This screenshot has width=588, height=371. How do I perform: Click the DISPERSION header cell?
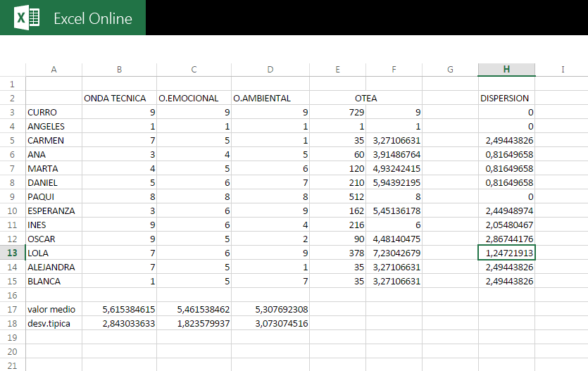(506, 98)
